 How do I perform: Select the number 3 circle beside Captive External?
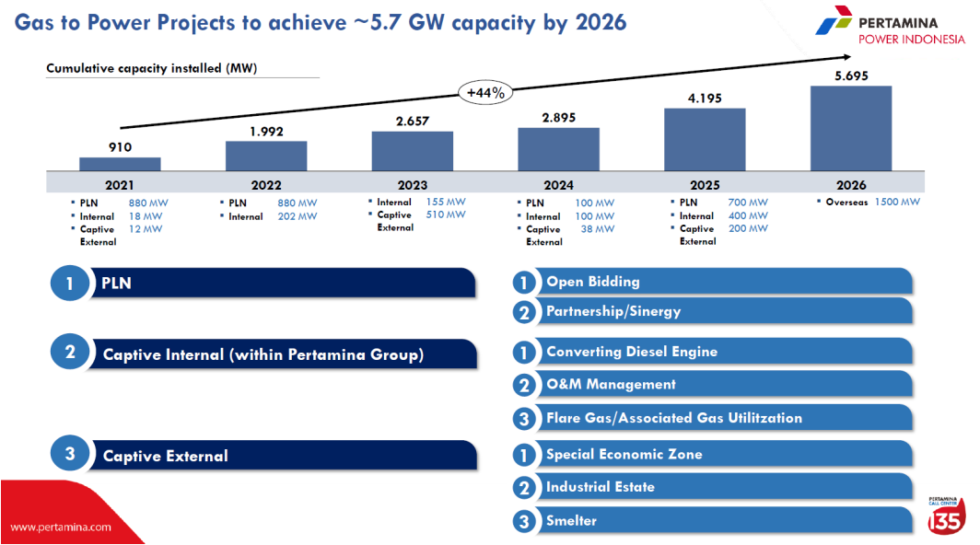[69, 455]
